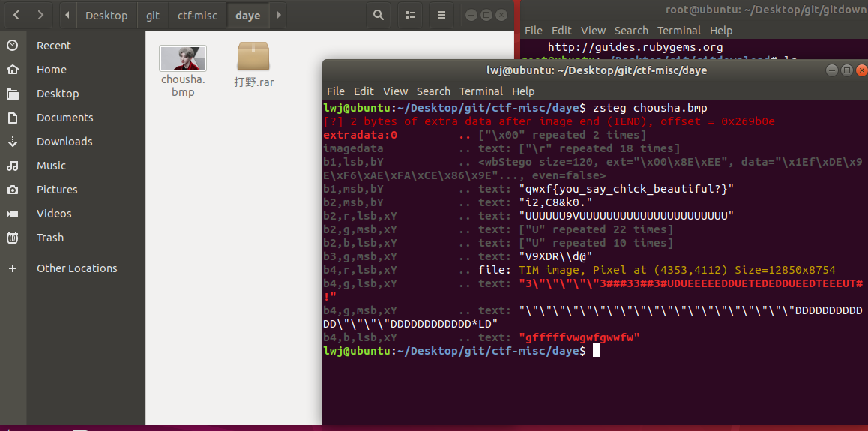Open Other Locations label in sidebar
The width and height of the screenshot is (868, 431).
(77, 268)
